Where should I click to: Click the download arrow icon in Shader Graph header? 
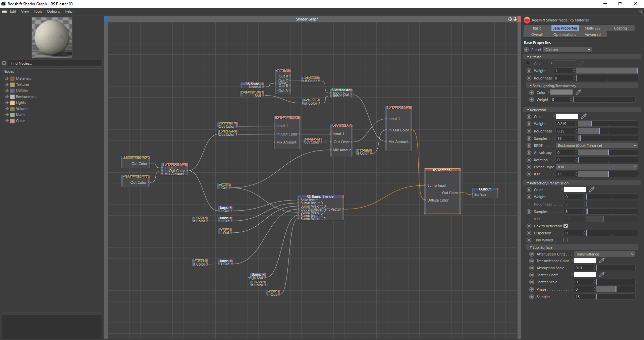click(516, 19)
